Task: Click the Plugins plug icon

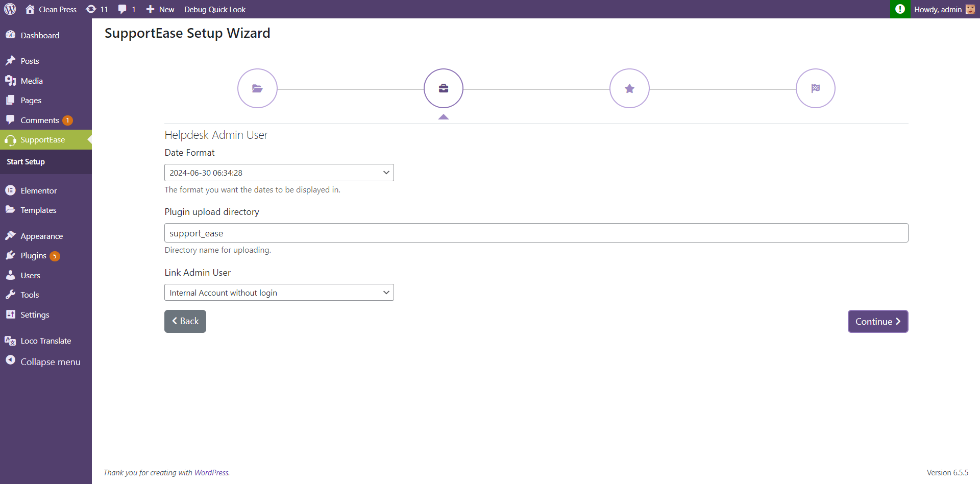Action: (10, 255)
